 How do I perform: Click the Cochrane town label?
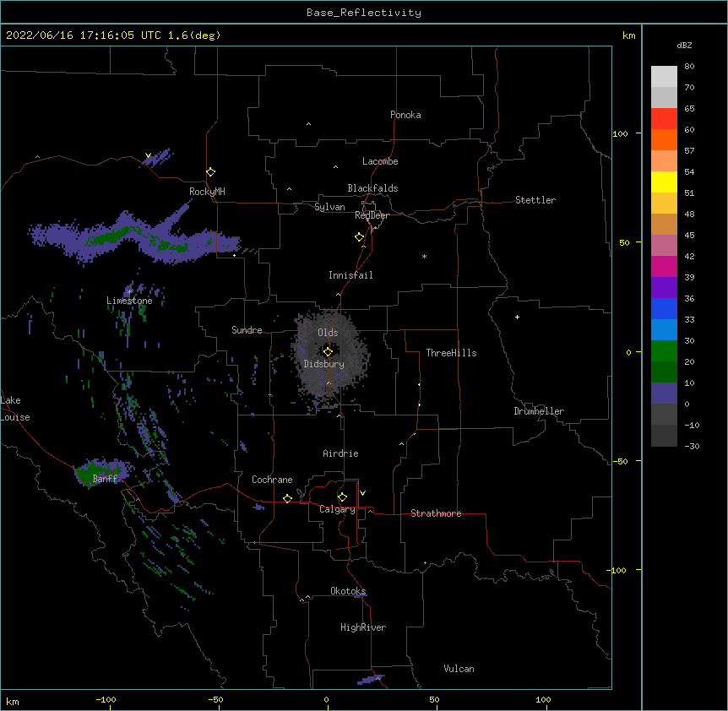pyautogui.click(x=272, y=480)
